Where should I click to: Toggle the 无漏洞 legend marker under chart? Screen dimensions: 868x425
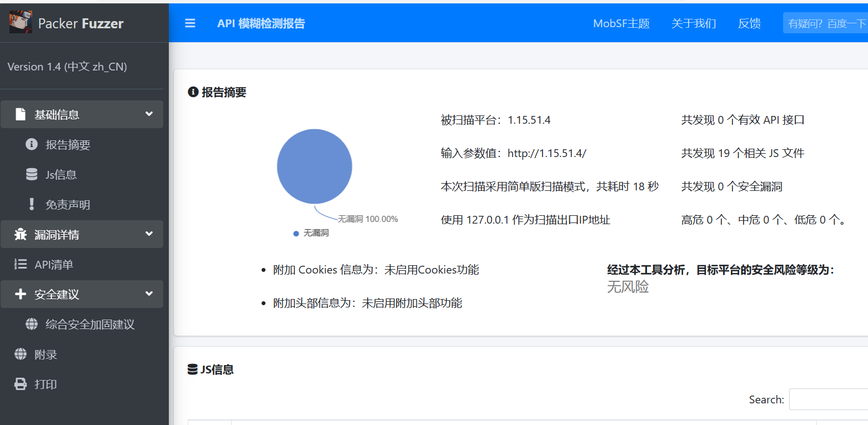coord(296,233)
